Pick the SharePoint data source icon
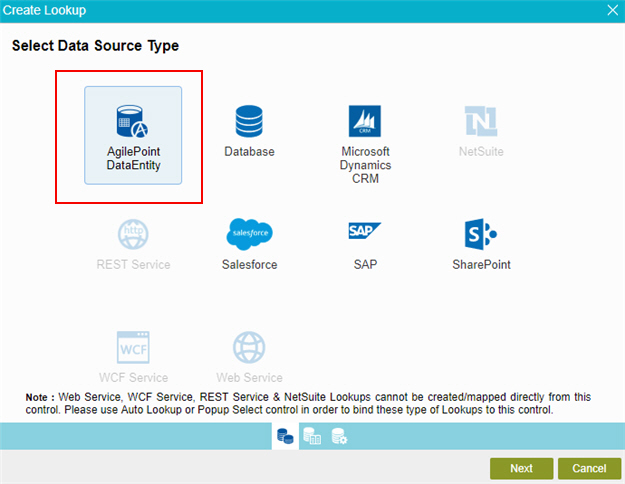The image size is (625, 484). coord(481,234)
